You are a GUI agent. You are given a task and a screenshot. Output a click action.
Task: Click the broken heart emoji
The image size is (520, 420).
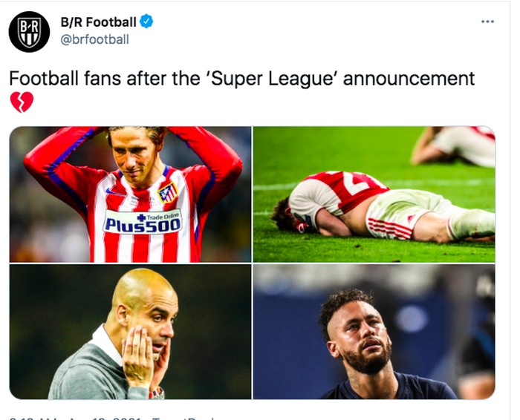pyautogui.click(x=22, y=102)
